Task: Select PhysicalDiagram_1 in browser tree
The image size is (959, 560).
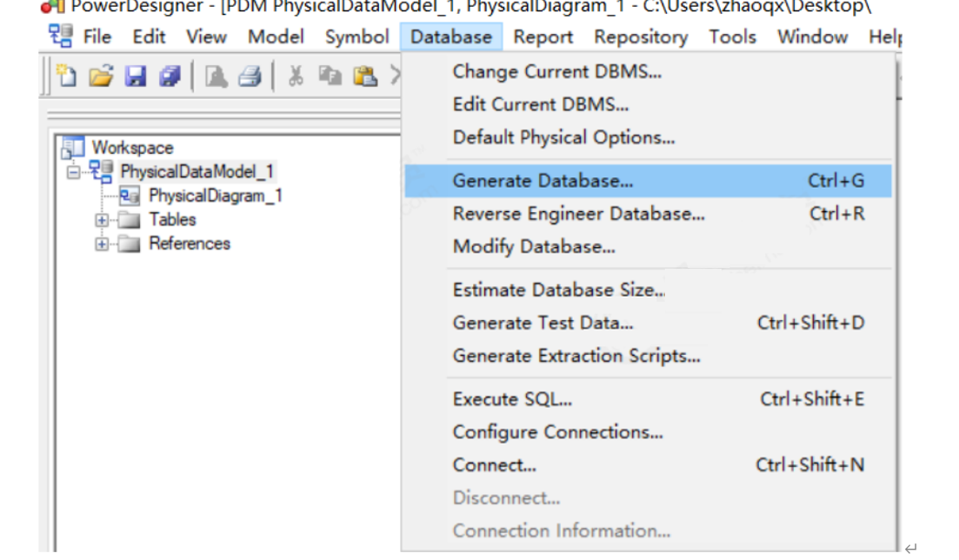Action: pyautogui.click(x=216, y=196)
